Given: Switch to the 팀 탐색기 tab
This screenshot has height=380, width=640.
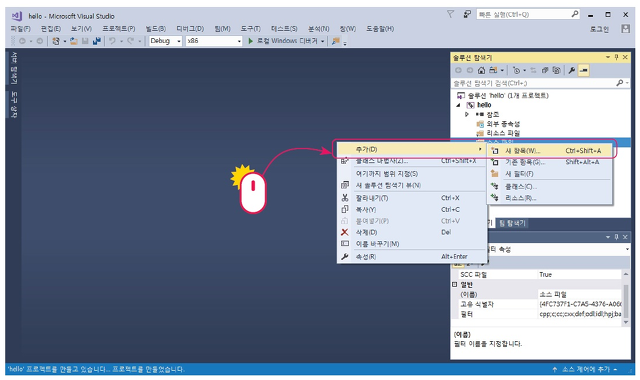Looking at the screenshot, I should (x=512, y=223).
